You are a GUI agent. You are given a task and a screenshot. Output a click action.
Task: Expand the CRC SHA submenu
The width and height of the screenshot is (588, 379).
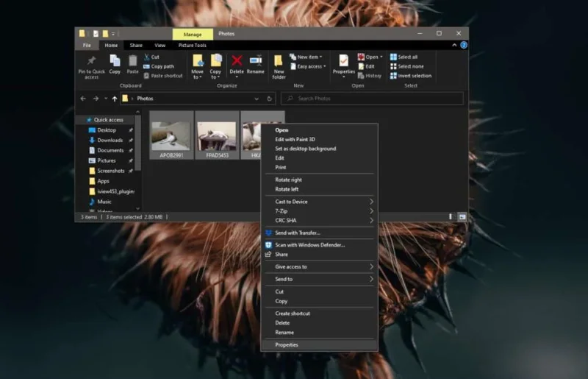click(x=320, y=221)
